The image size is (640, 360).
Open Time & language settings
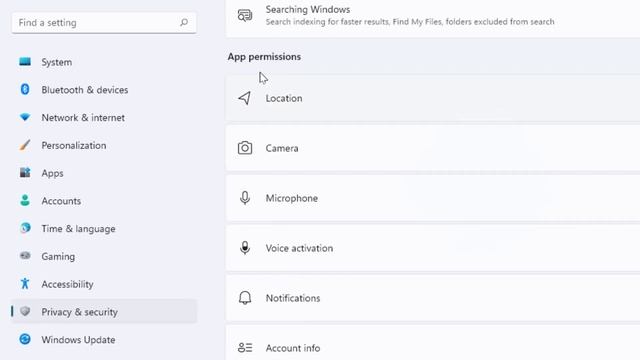[104, 229]
